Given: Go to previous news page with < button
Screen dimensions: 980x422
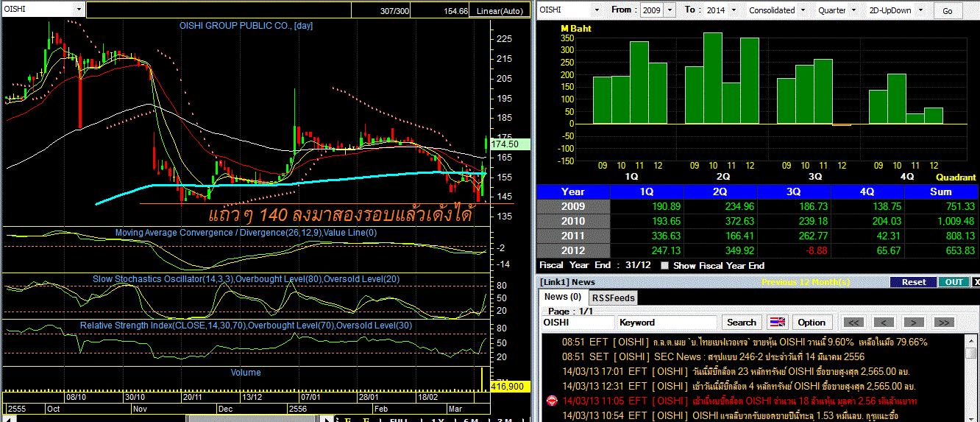Looking at the screenshot, I should (x=884, y=322).
